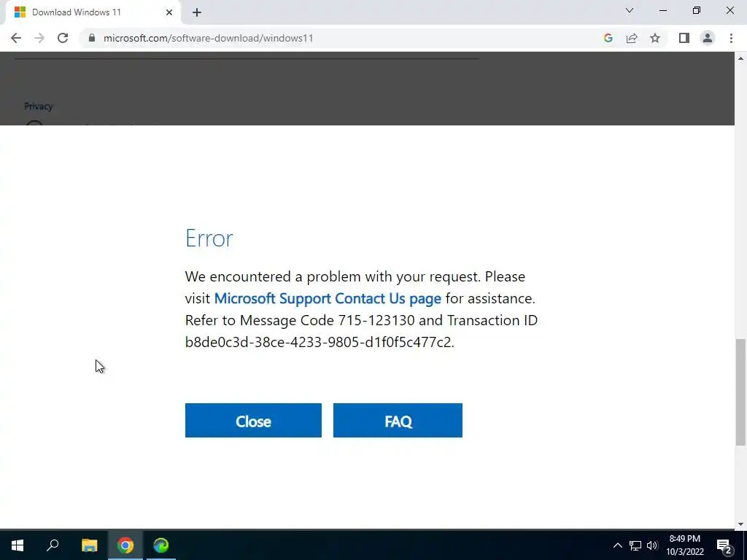Click the vertical page scrollbar thumb
This screenshot has height=560, width=747.
point(740,392)
